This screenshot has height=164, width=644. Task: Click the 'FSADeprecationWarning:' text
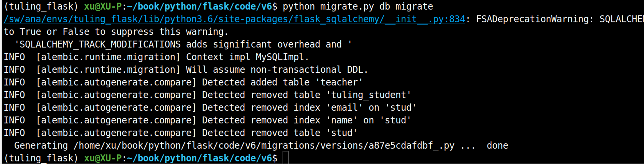[x=535, y=19]
